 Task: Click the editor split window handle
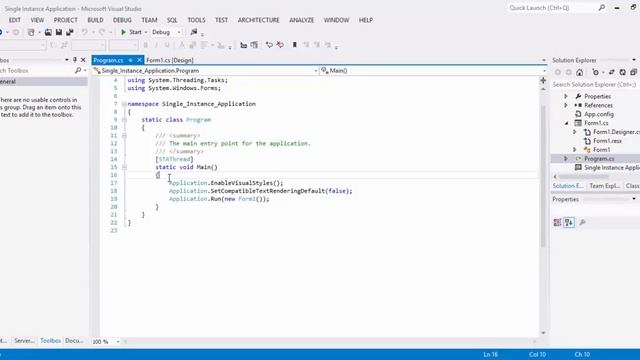[543, 80]
